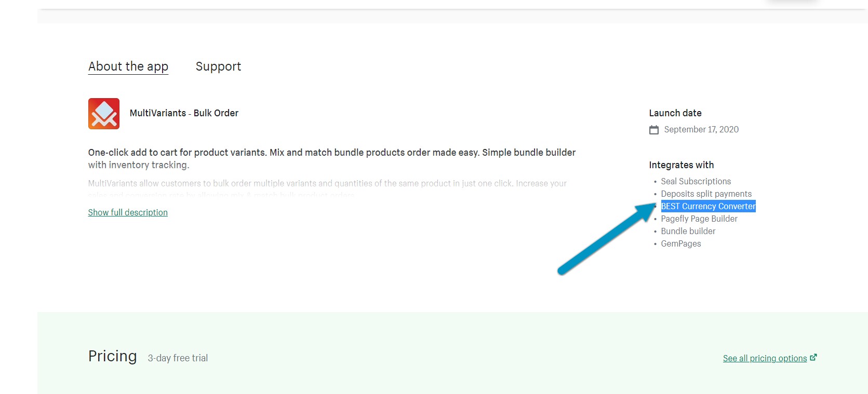868x394 pixels.
Task: Click the faded MultiVariants description paragraph
Action: coord(327,189)
